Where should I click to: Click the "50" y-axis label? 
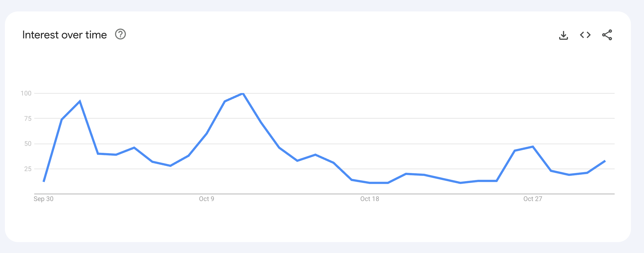(x=28, y=144)
